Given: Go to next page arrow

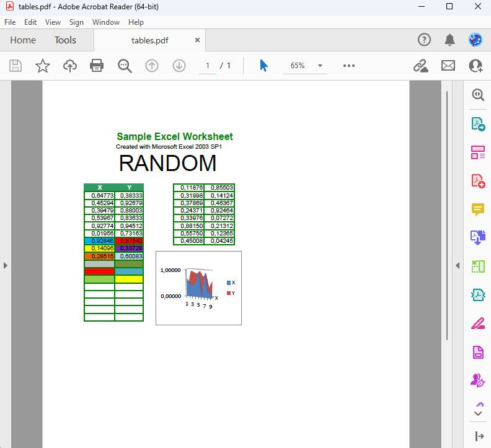Looking at the screenshot, I should click(x=179, y=66).
